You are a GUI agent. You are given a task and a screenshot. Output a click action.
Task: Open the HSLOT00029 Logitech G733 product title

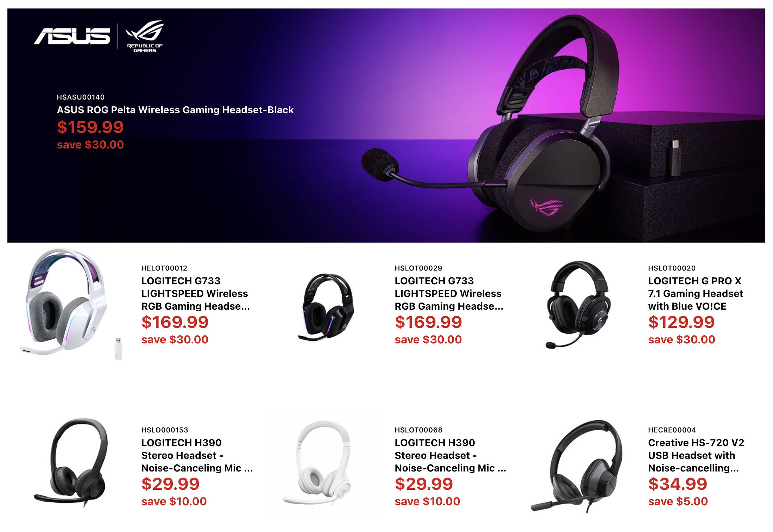(x=449, y=293)
